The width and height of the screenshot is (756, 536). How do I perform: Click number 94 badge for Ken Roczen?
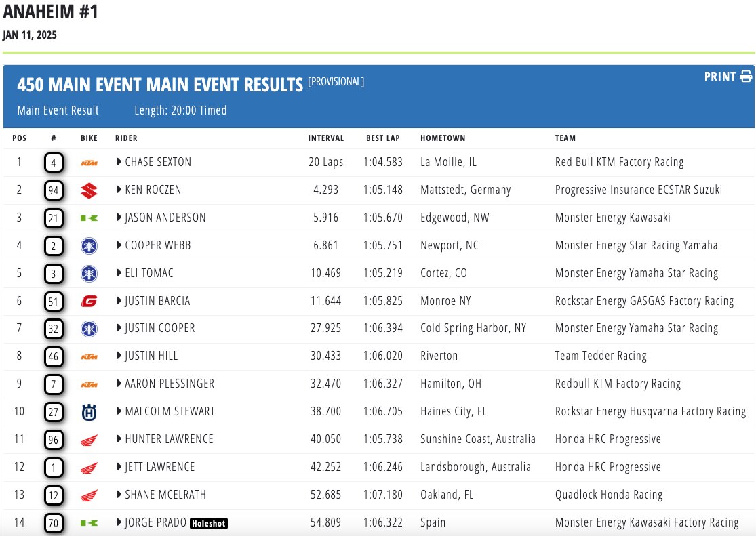click(54, 190)
